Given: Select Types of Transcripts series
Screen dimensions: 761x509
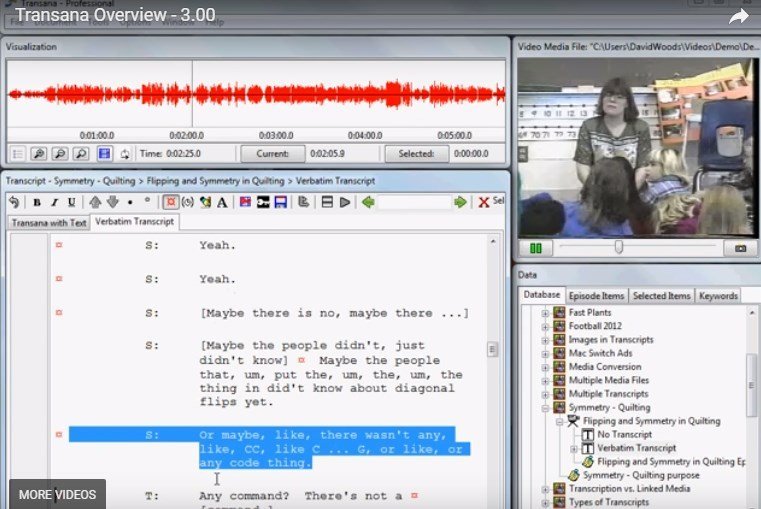Looking at the screenshot, I should coord(609,502).
